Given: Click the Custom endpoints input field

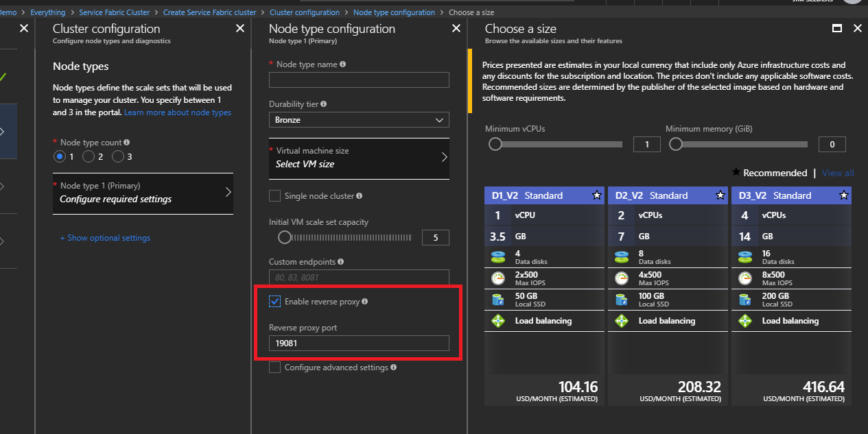Looking at the screenshot, I should coord(359,278).
